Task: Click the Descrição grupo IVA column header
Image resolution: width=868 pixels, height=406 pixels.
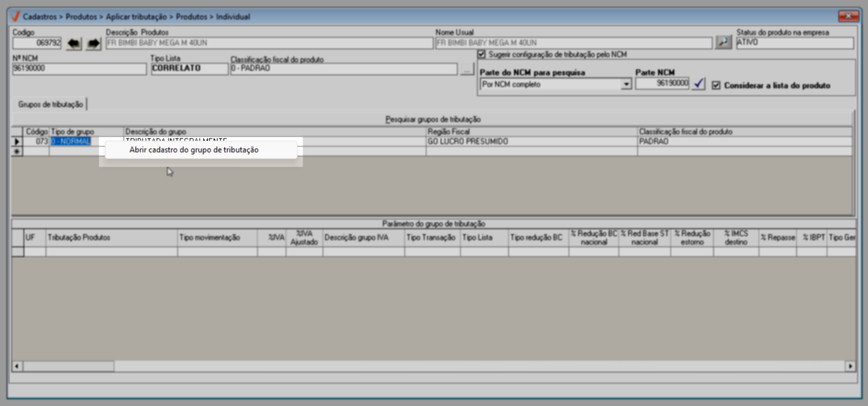Action: pos(363,238)
